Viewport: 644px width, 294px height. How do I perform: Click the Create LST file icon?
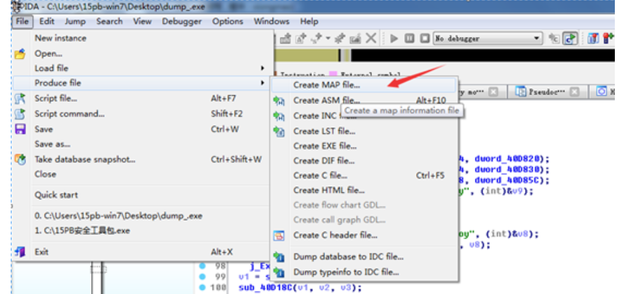tap(279, 132)
